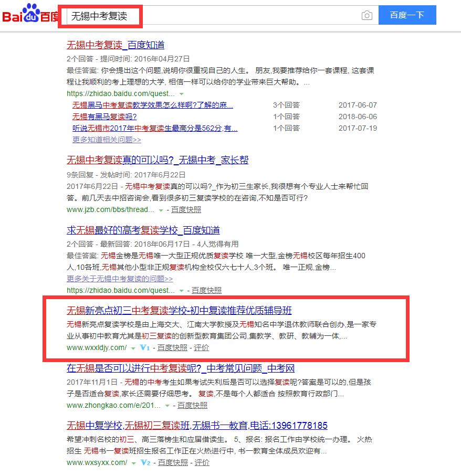Screen dimensions: 461x476
Task: Click 无锡有黑马复读吗? sub-result
Action: tap(104, 117)
